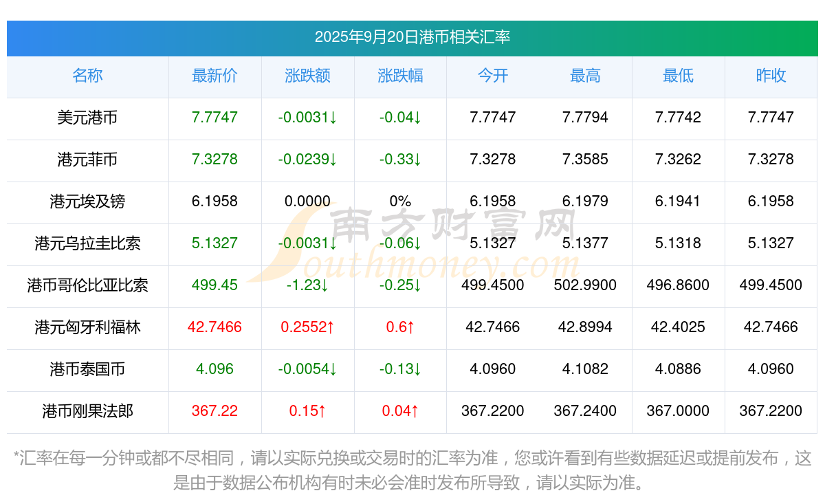This screenshot has width=825, height=504.
Task: Click the low value 4.0886
Action: (x=678, y=369)
